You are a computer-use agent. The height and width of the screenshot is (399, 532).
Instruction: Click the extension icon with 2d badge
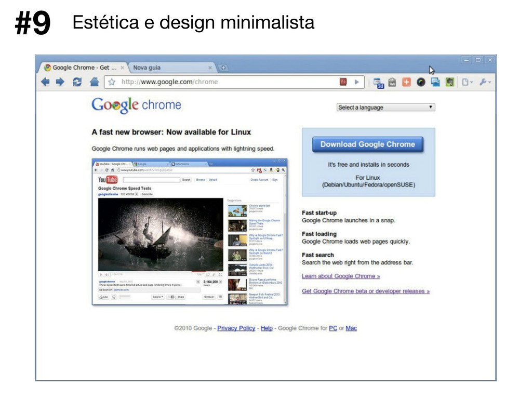click(x=378, y=83)
